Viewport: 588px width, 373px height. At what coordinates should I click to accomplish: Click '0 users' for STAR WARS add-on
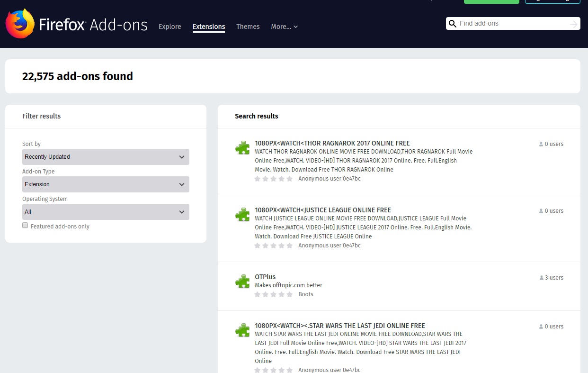point(554,327)
